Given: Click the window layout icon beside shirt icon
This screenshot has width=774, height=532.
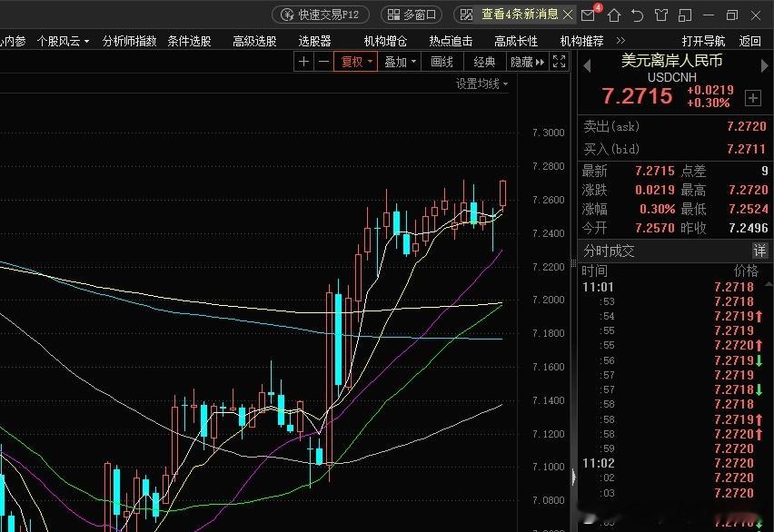Looking at the screenshot, I should (x=685, y=15).
